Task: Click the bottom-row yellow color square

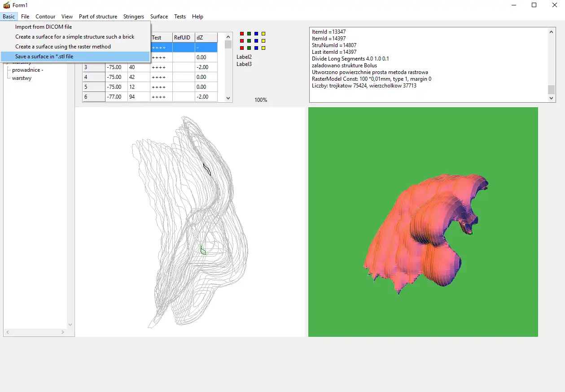Action: pyautogui.click(x=263, y=48)
